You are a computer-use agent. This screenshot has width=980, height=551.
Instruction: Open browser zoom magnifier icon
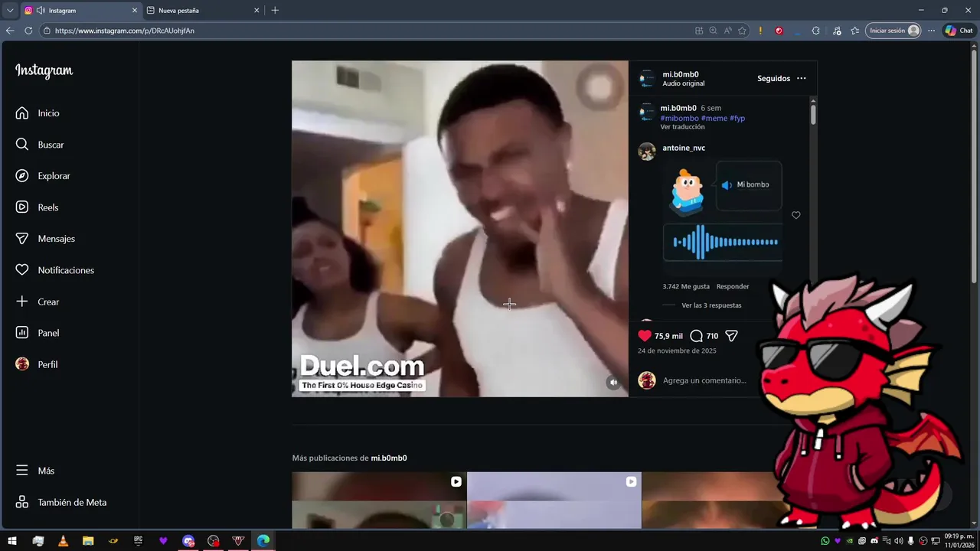pos(713,31)
